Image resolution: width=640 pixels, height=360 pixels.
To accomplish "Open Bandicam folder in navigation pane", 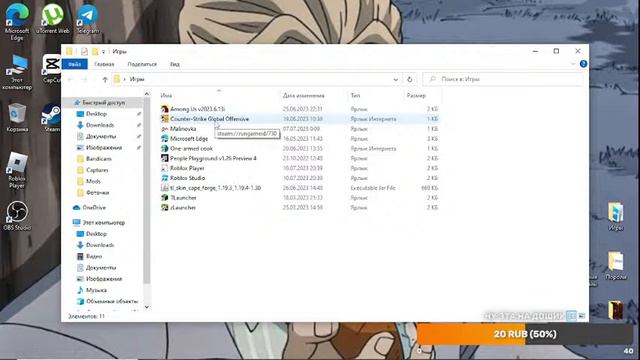I will point(98,159).
